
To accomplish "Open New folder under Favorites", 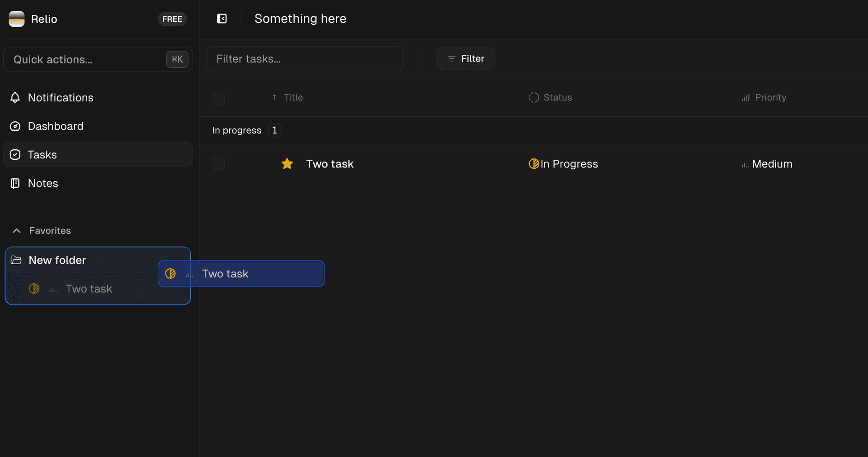I will [x=57, y=260].
